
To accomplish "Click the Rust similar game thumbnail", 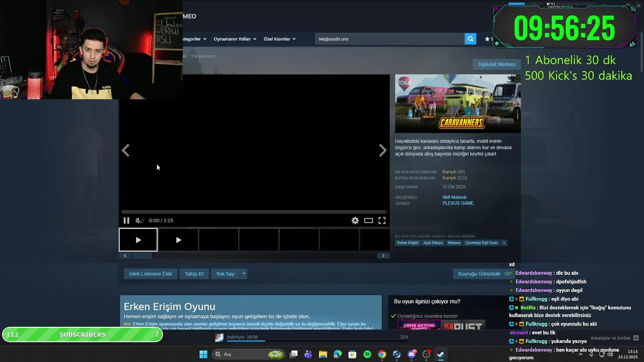I will pyautogui.click(x=464, y=326).
